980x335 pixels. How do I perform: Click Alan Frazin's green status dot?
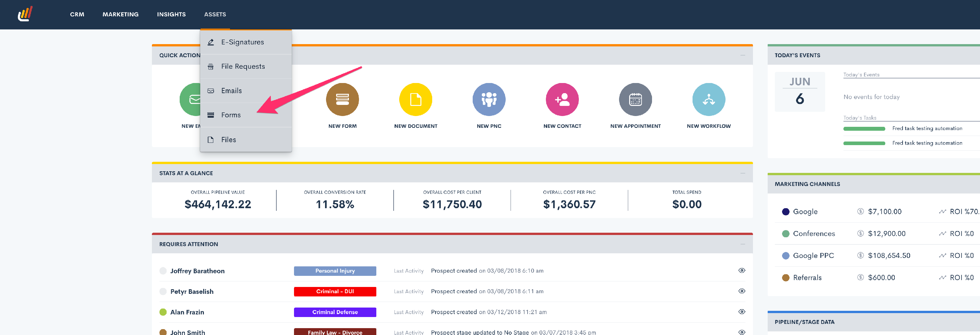[163, 312]
